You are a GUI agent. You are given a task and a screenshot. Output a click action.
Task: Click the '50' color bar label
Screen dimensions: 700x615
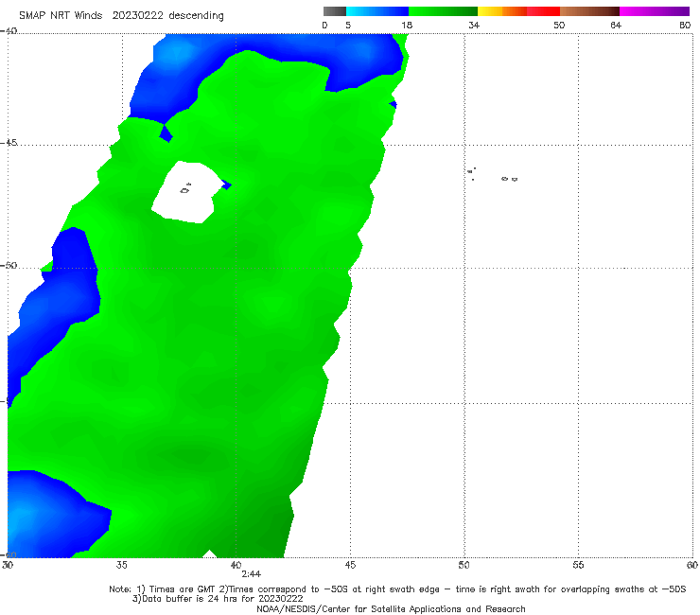(x=559, y=25)
